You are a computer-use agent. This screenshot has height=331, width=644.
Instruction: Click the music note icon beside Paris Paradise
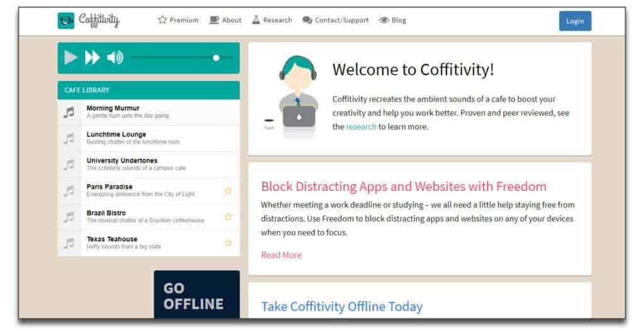point(69,191)
